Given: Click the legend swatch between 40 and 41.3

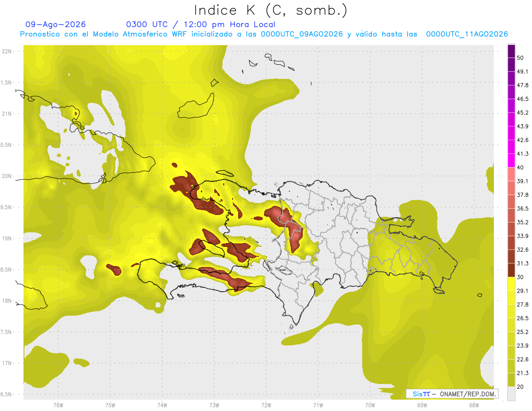Looking at the screenshot, I should pyautogui.click(x=511, y=160).
